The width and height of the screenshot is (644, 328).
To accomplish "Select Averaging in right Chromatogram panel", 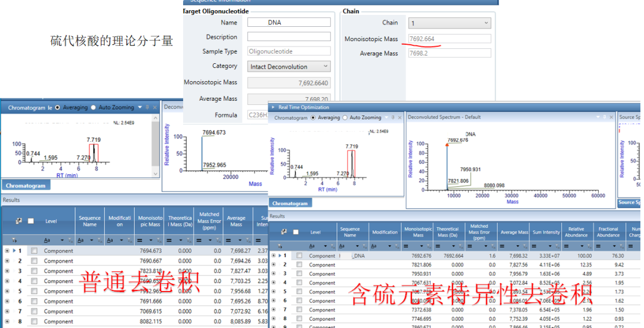I will click(314, 117).
